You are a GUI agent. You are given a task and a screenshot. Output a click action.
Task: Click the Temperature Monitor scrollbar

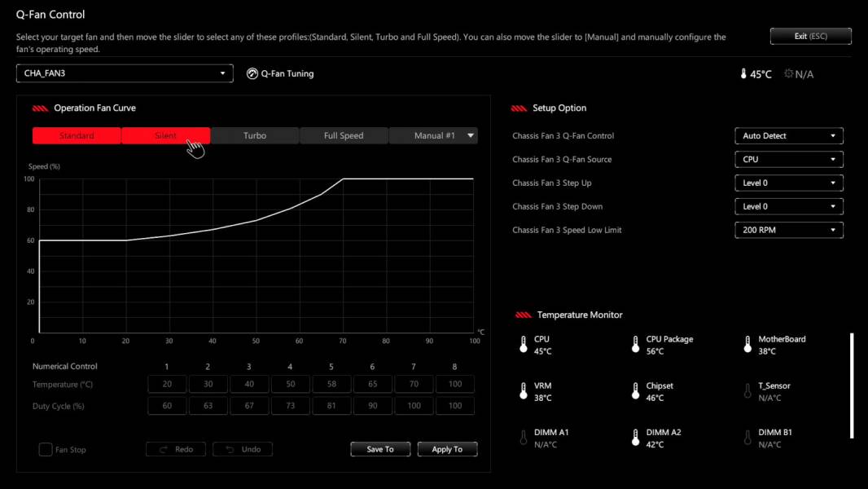point(852,385)
